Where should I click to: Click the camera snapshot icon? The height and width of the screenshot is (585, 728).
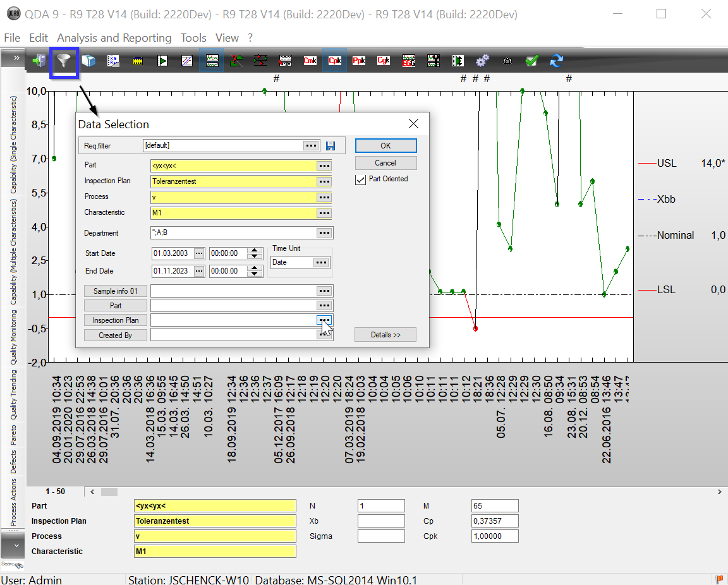tap(507, 61)
